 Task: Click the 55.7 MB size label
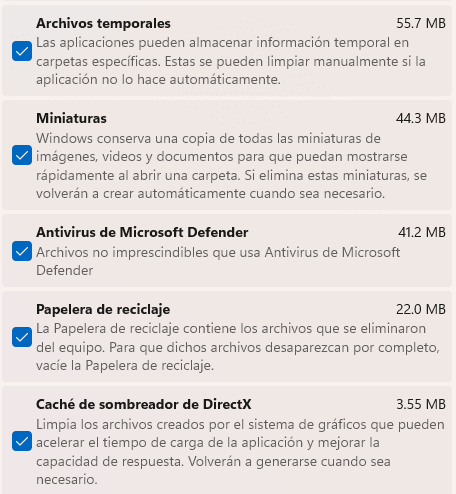pyautogui.click(x=421, y=23)
